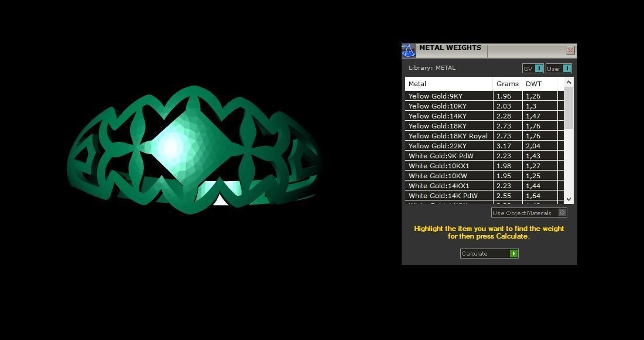
Task: Select the Yellow Gold:18KY row
Action: point(484,126)
